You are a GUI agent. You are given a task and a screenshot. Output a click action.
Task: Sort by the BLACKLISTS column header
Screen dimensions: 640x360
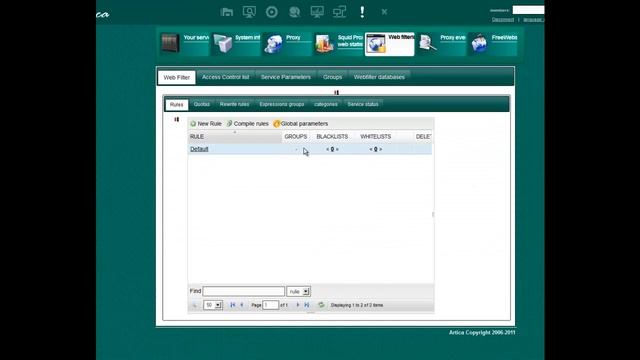click(332, 137)
